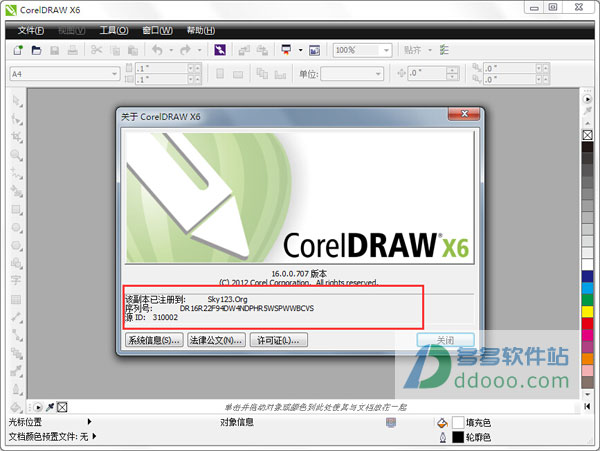Expand the application launcher dropdown arrow
This screenshot has height=451, width=600.
[x=300, y=50]
